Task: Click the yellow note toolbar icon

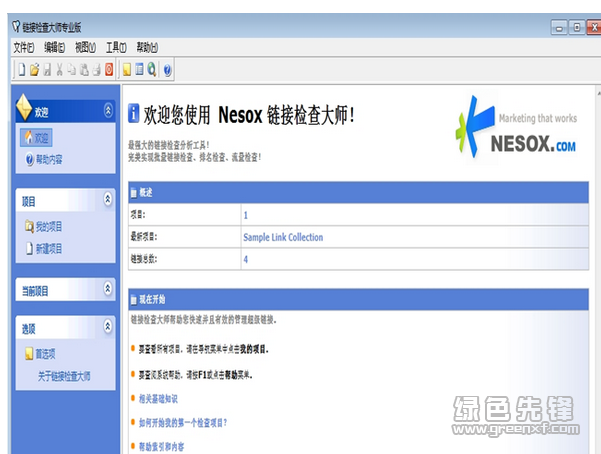Action: coord(127,69)
